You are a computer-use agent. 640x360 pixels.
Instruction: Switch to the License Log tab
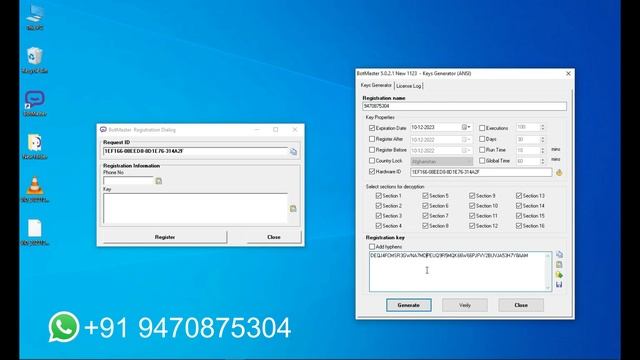(409, 86)
